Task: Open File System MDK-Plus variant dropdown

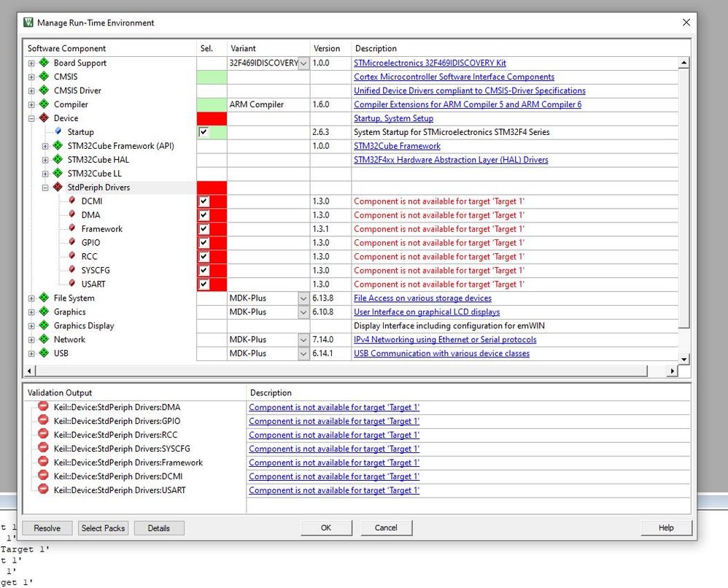Action: [303, 298]
